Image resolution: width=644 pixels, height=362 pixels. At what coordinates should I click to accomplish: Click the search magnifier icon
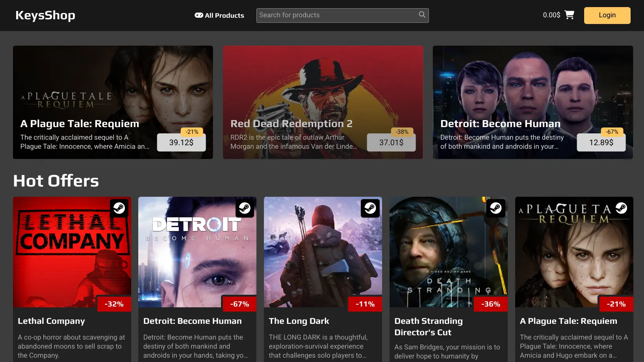tap(422, 15)
